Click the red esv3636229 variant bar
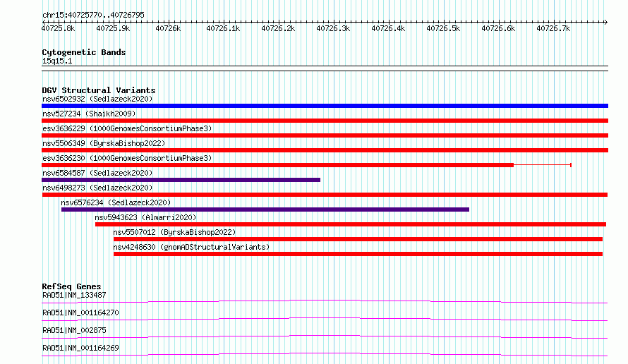Image resolution: width=628 pixels, height=364 pixels. click(x=325, y=135)
